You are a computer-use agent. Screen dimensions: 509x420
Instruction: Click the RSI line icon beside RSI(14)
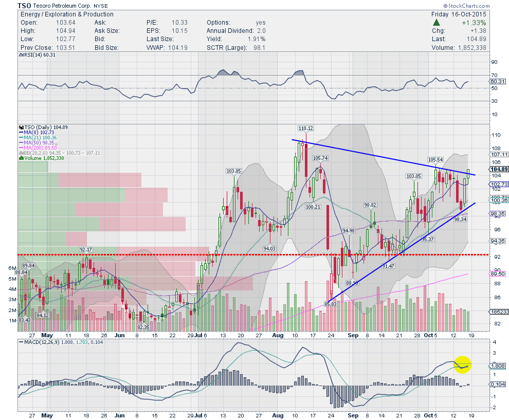pos(21,55)
